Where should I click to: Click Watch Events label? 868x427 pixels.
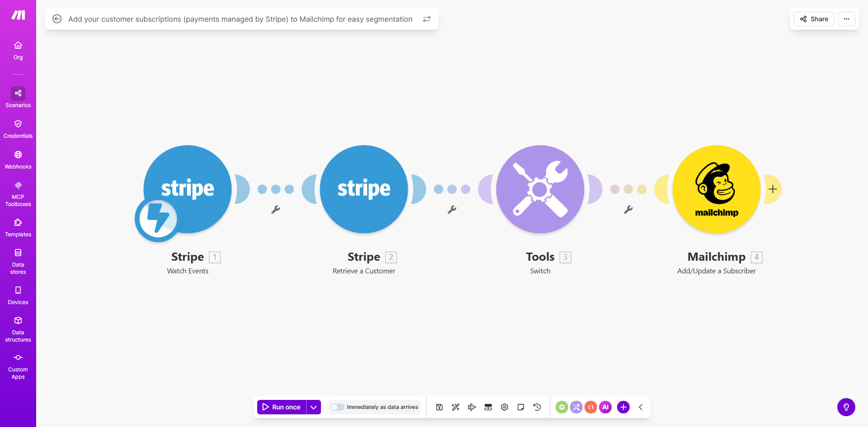click(x=188, y=271)
